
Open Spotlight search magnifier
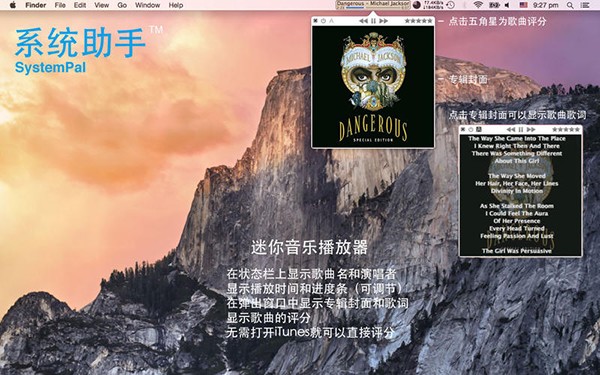click(x=570, y=5)
